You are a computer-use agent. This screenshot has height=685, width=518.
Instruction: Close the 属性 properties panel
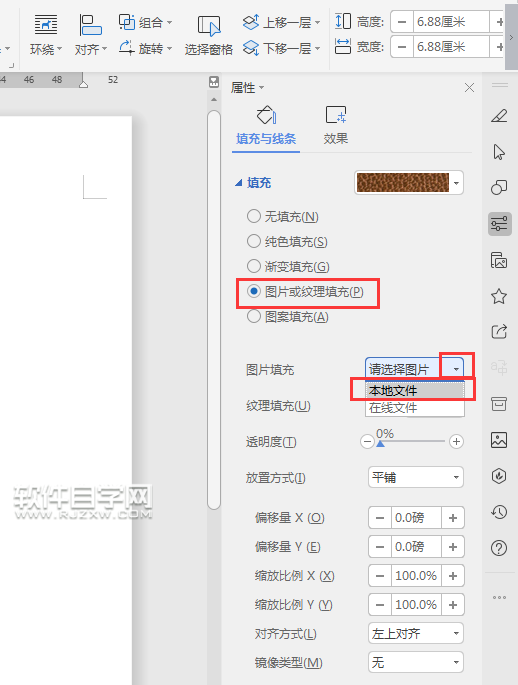coord(470,88)
